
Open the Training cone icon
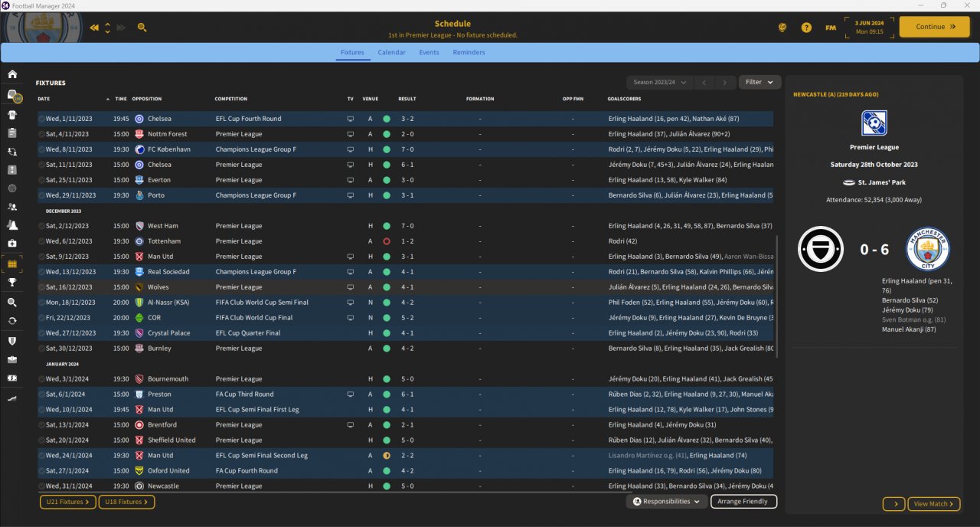pyautogui.click(x=12, y=225)
